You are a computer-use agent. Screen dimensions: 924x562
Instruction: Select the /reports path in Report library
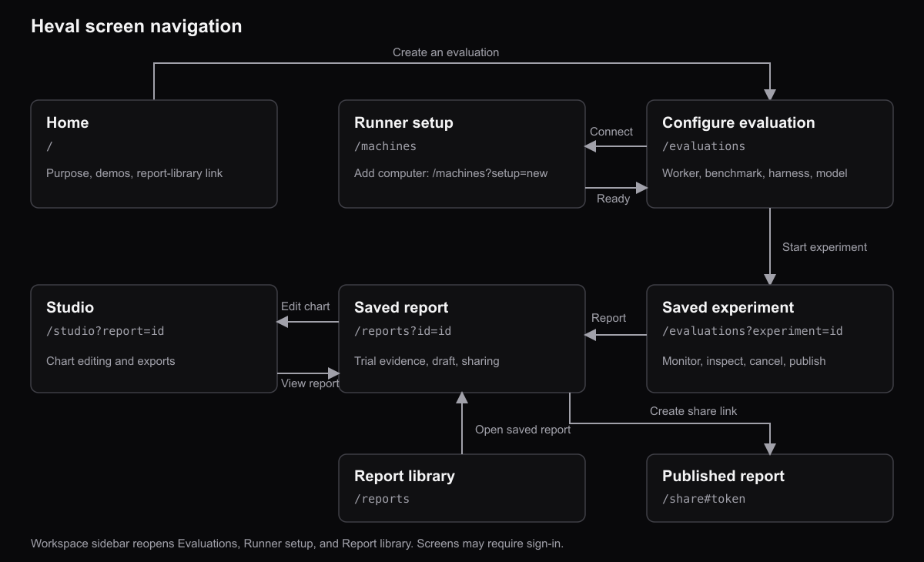coord(381,499)
